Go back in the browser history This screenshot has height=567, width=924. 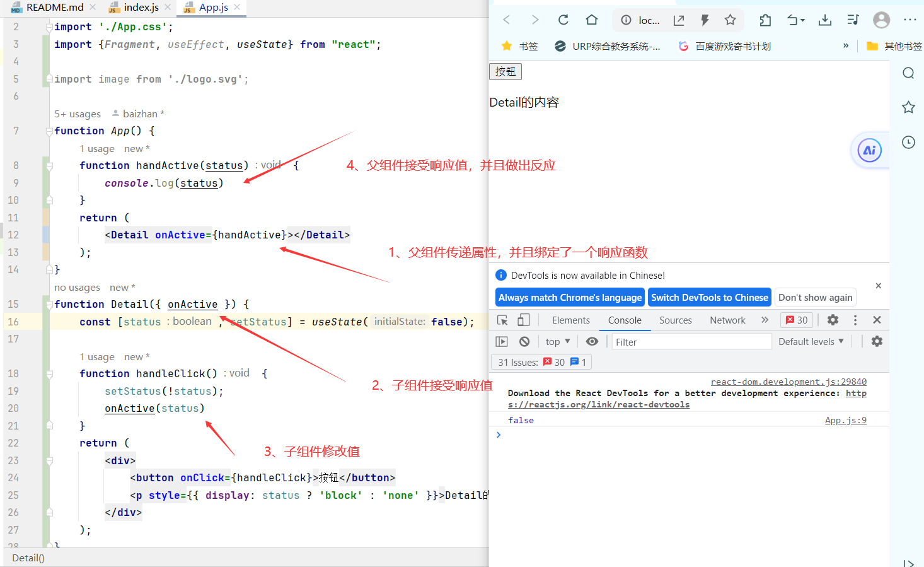click(507, 20)
